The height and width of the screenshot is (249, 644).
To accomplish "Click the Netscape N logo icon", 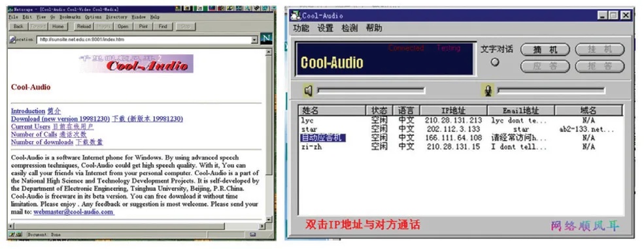I will (266, 39).
